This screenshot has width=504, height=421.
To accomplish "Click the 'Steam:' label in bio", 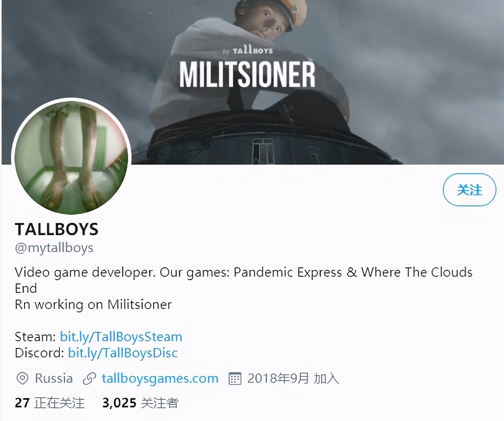I will pyautogui.click(x=36, y=337).
